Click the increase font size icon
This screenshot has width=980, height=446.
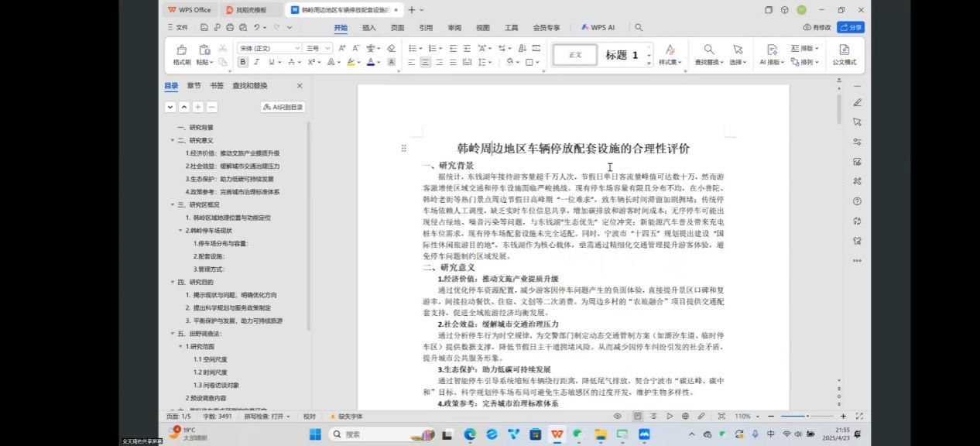tap(342, 48)
